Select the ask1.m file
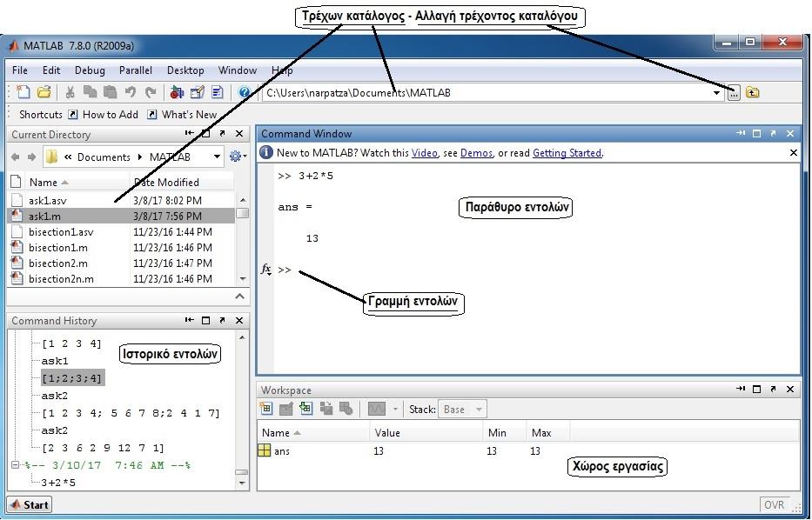This screenshot has width=812, height=520. [122, 216]
